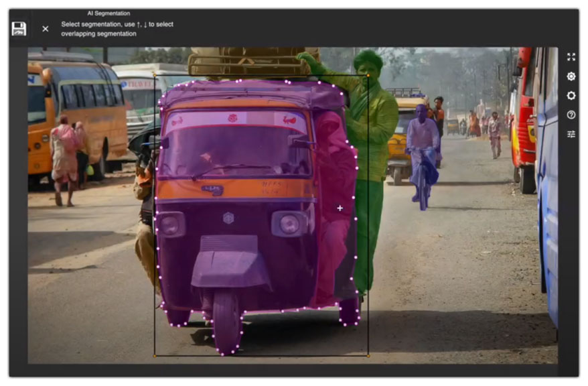Select the green standing man segmentation

tap(370, 134)
